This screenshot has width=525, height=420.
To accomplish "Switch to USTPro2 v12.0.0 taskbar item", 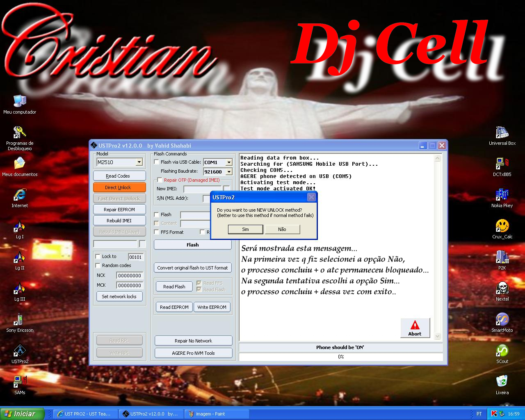I will pos(151,414).
